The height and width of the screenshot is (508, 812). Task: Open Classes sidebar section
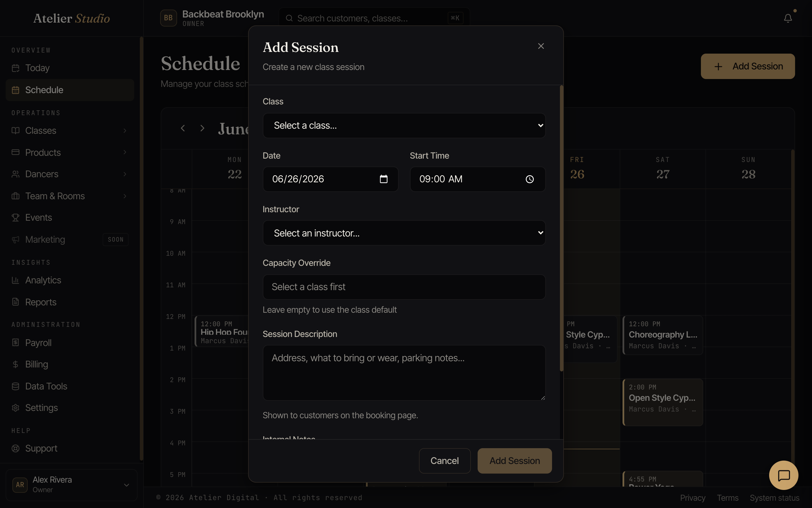(70, 130)
